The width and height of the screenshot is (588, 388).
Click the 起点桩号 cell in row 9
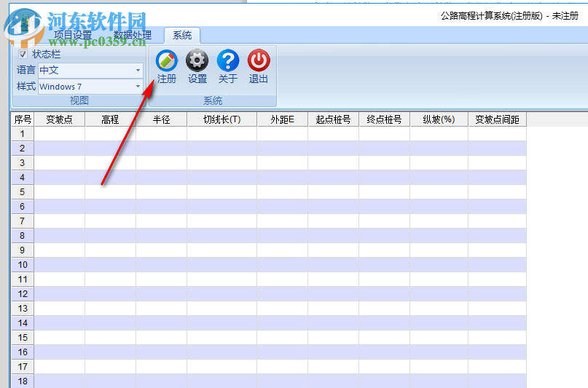334,250
